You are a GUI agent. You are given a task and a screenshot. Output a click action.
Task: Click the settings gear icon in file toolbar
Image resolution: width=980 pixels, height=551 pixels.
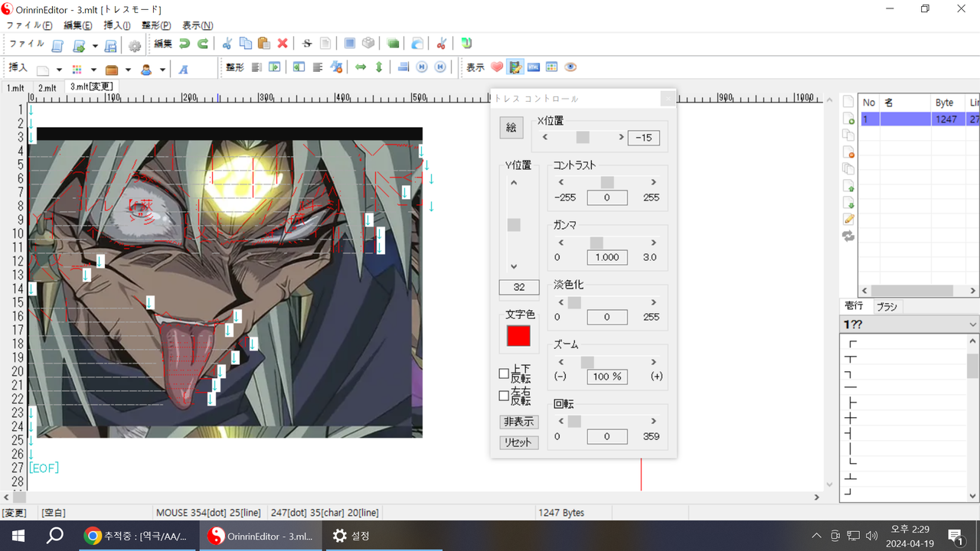(x=135, y=46)
